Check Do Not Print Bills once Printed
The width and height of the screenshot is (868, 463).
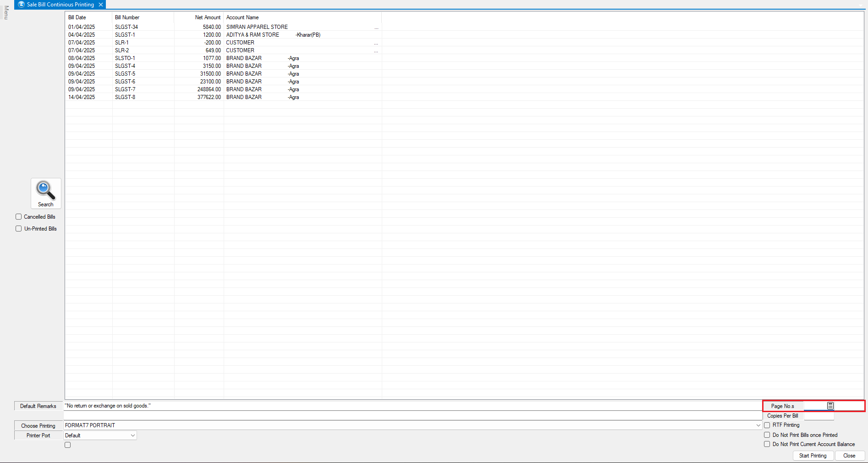coord(767,435)
